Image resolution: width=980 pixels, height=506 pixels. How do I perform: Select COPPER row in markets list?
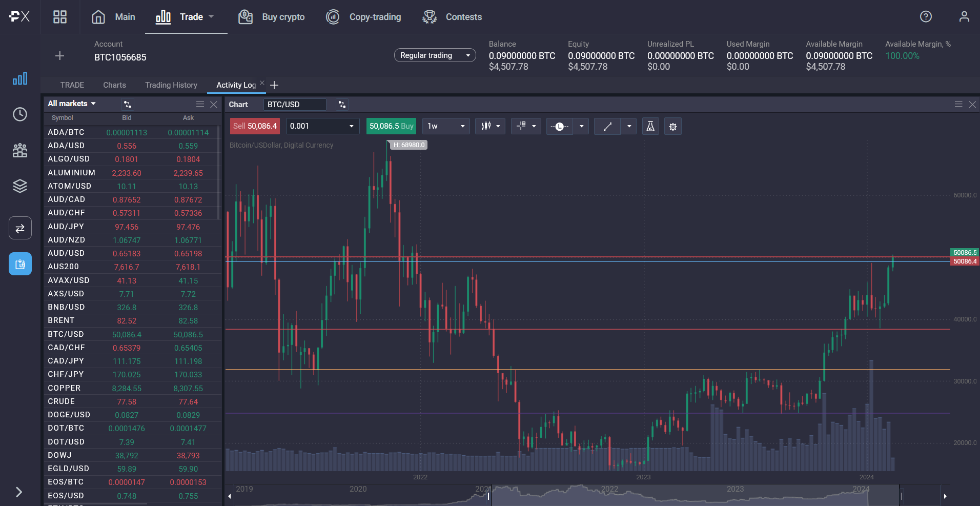pos(133,388)
